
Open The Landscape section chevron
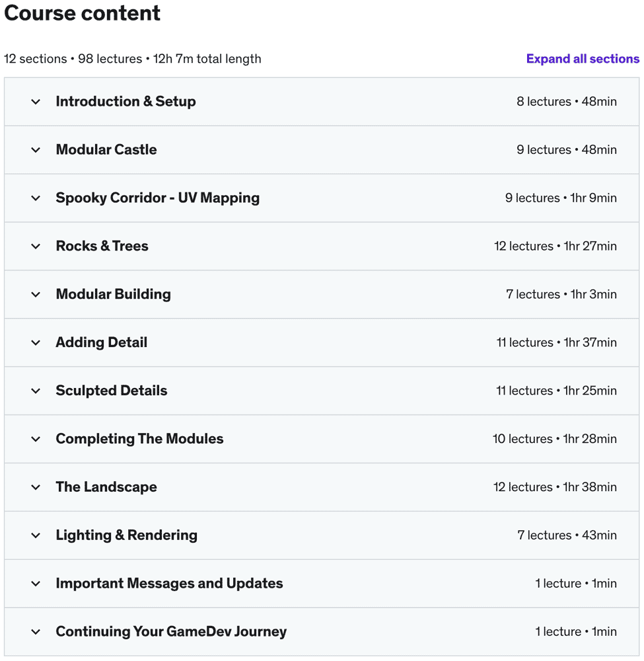pos(36,488)
